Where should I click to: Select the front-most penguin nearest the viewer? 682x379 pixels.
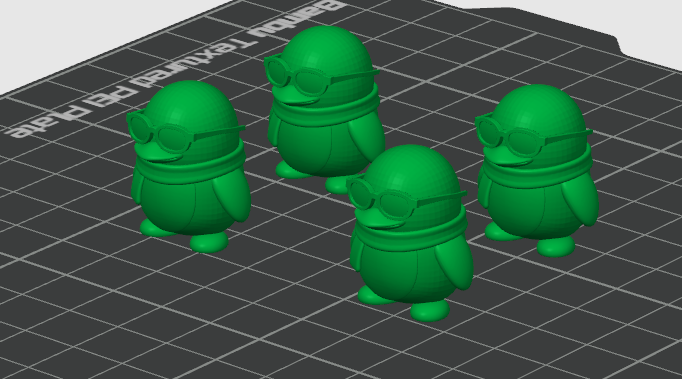(x=410, y=233)
